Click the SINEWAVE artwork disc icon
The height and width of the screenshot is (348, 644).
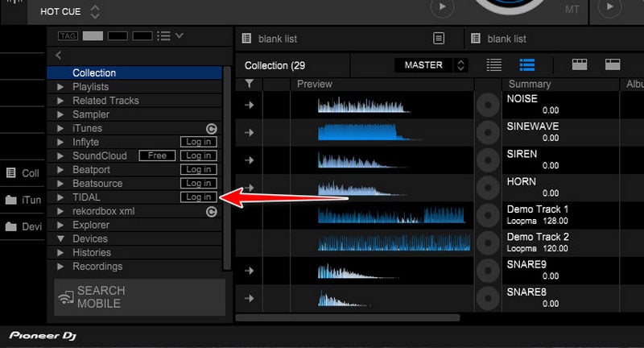488,133
